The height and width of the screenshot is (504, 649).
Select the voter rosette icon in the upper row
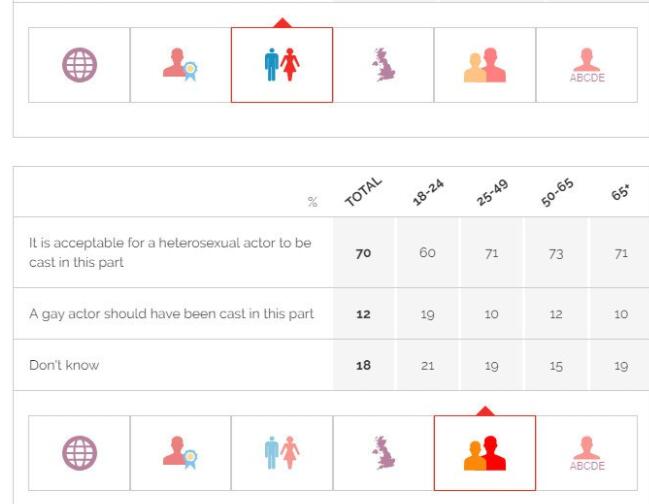(x=181, y=65)
